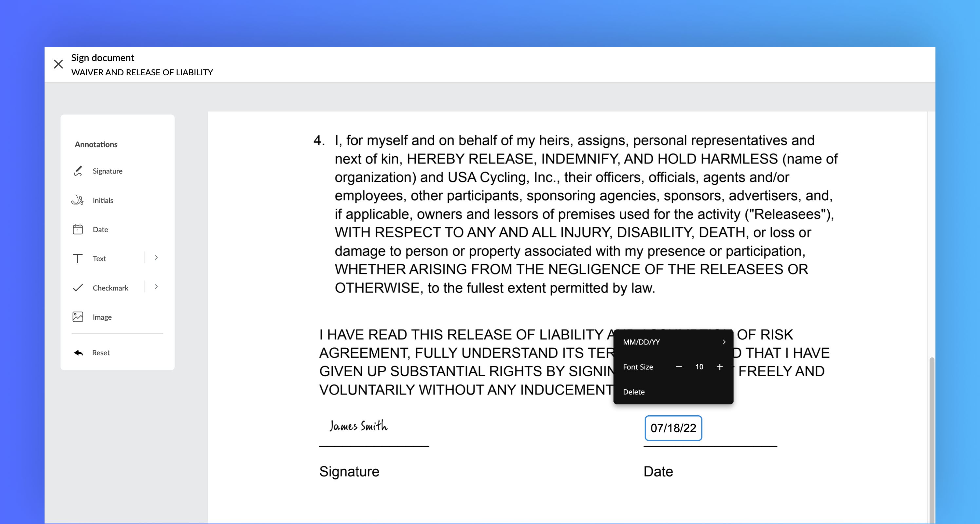Select the 07/18/22 date field
Screen dimensions: 980x524
tap(673, 428)
